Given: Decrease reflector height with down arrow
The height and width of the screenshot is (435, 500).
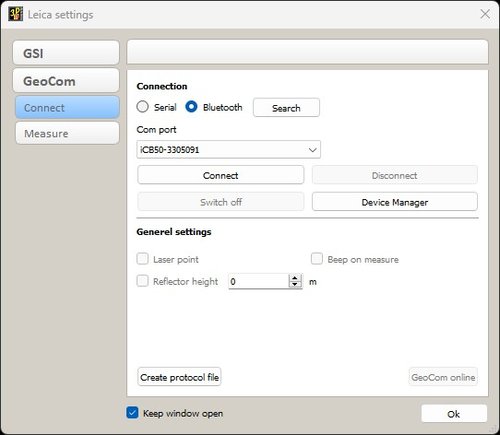Looking at the screenshot, I should point(295,284).
